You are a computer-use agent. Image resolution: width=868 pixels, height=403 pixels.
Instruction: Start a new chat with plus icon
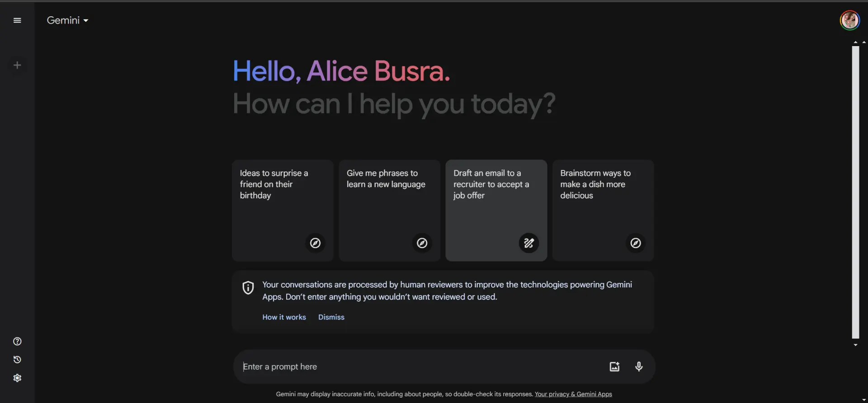click(17, 65)
